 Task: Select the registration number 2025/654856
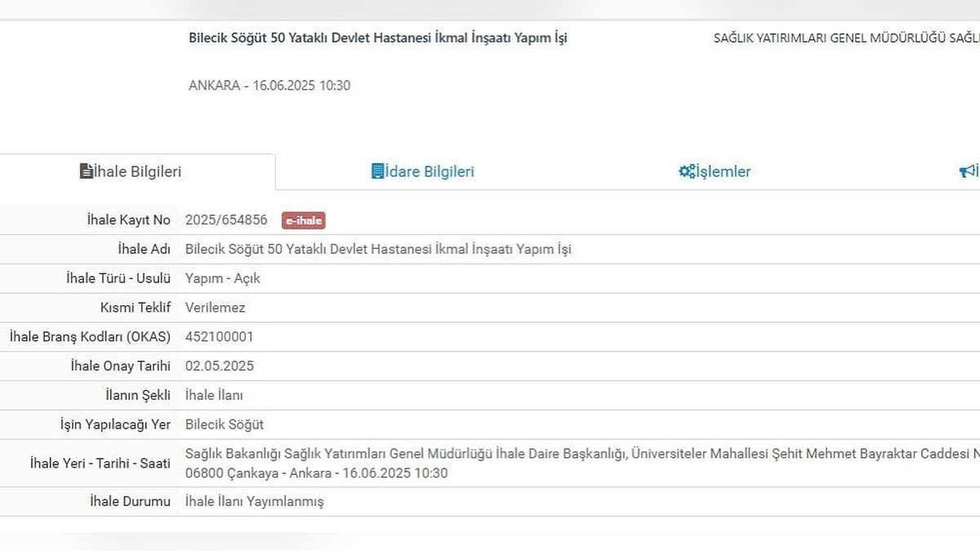(x=226, y=220)
